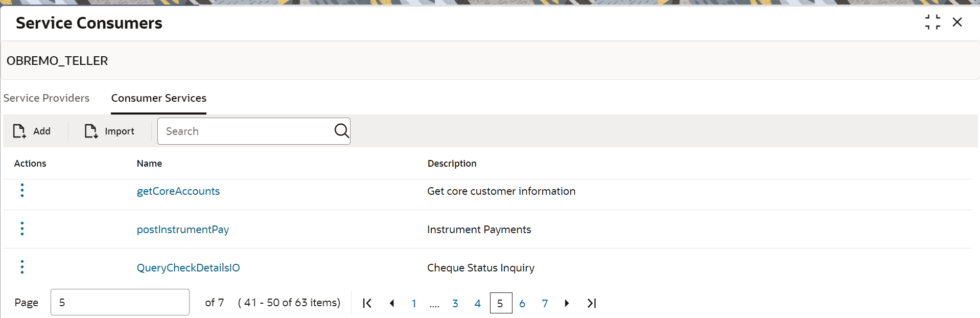Click the Import file icon
Viewport: 980px width, 318px height.
[91, 131]
